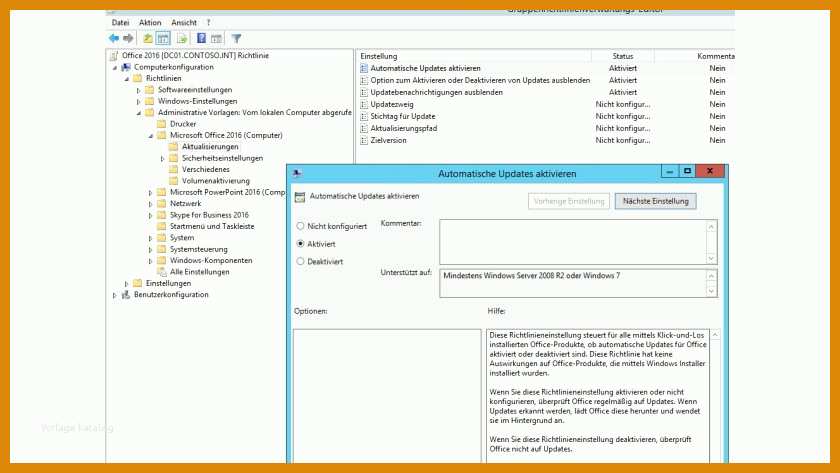Screen dimensions: 840x473
Task: Click the Aktualisierungen folder icon
Action: [174, 147]
